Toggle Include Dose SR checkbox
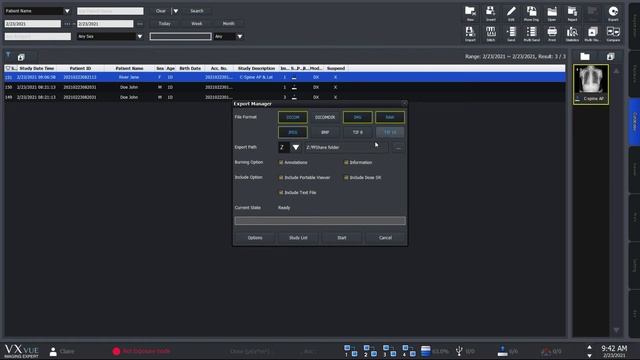The height and width of the screenshot is (360, 640). (346, 178)
